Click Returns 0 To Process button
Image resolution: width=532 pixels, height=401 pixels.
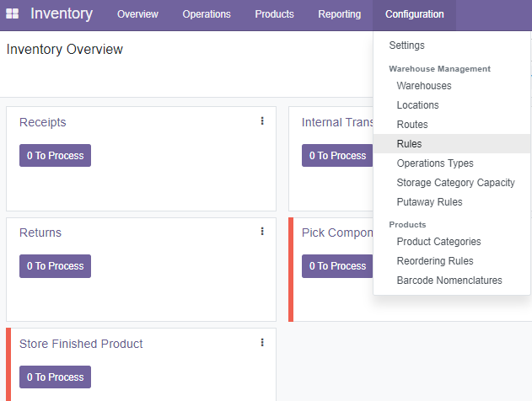point(55,265)
